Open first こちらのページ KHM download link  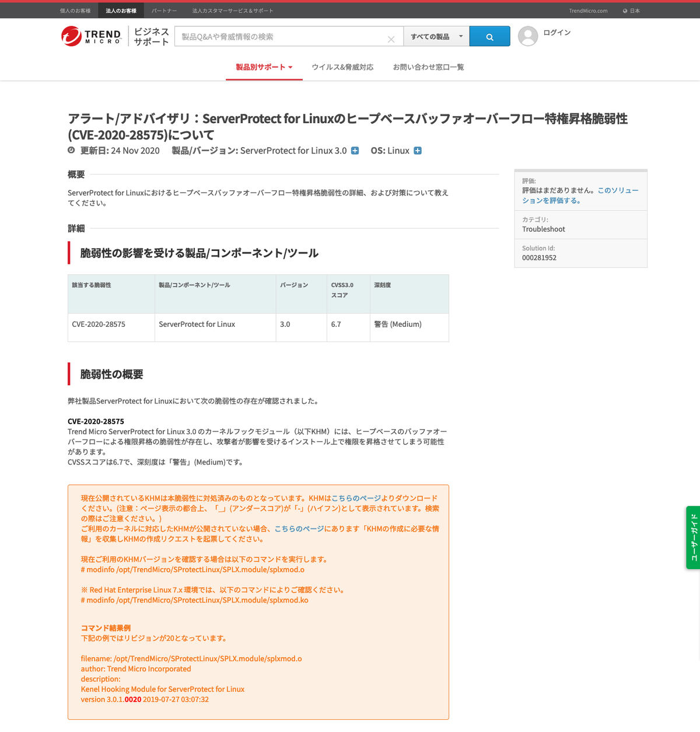tap(356, 498)
